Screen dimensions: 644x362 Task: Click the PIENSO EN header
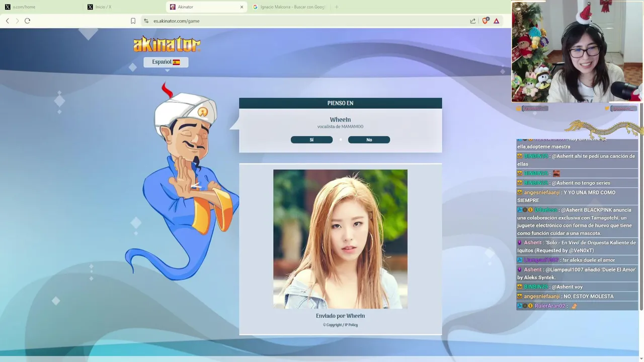pos(340,103)
